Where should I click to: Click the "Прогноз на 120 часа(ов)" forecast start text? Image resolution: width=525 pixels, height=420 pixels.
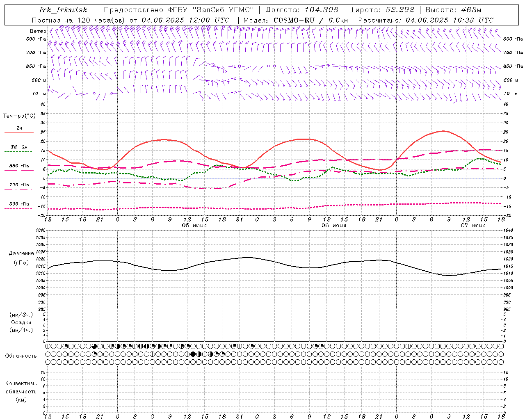pos(79,20)
